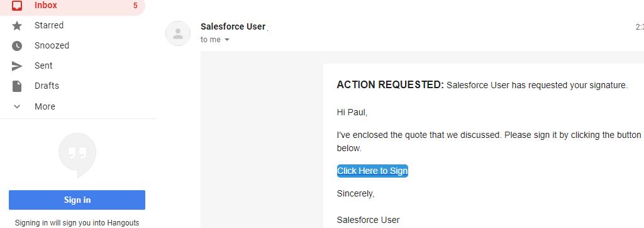The image size is (644, 228).
Task: Open the Inbox folder label
Action: click(45, 5)
